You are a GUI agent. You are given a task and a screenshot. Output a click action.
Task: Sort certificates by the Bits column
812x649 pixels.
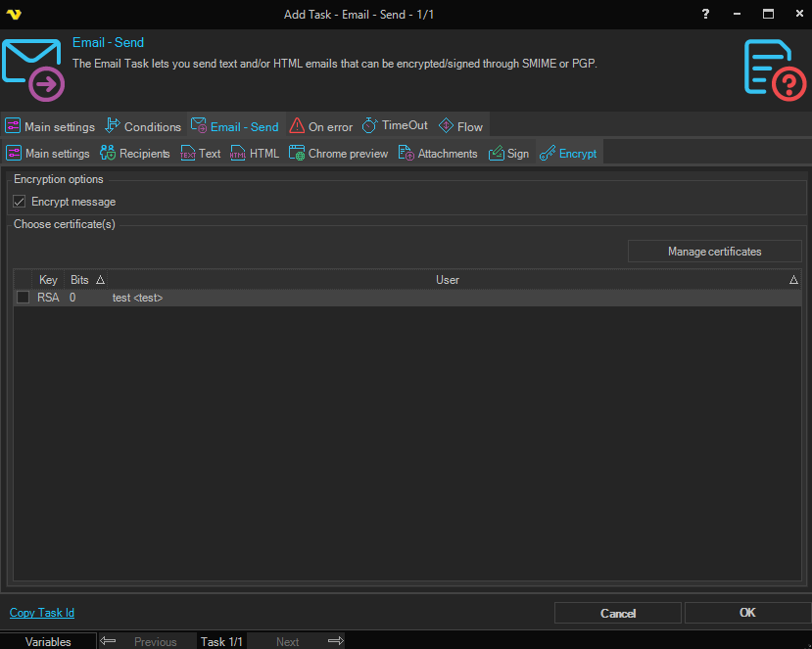(x=80, y=280)
